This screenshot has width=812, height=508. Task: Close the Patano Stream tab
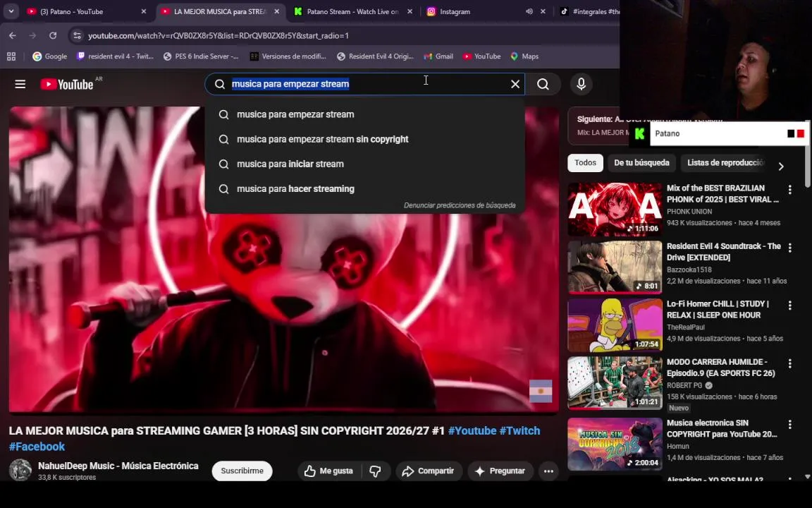pos(410,11)
